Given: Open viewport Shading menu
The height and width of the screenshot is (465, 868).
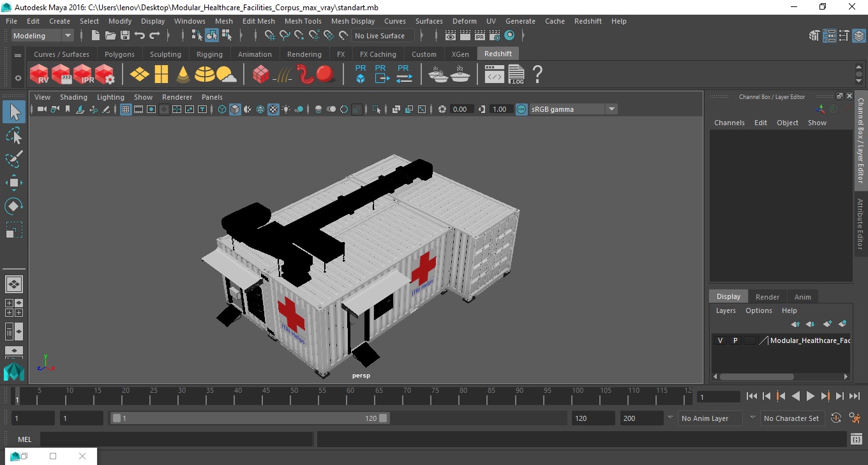Looking at the screenshot, I should pyautogui.click(x=73, y=97).
